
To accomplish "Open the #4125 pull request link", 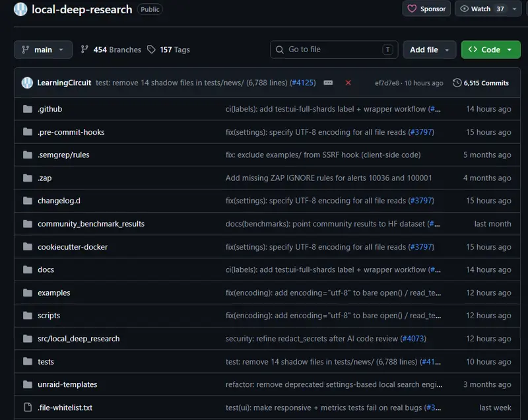I will 303,83.
